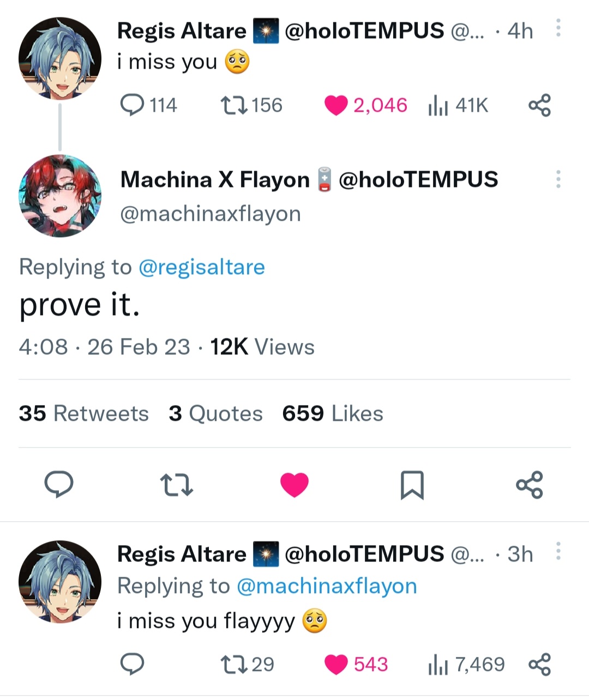View the 35 Retweets list
This screenshot has width=589, height=700.
click(x=83, y=414)
